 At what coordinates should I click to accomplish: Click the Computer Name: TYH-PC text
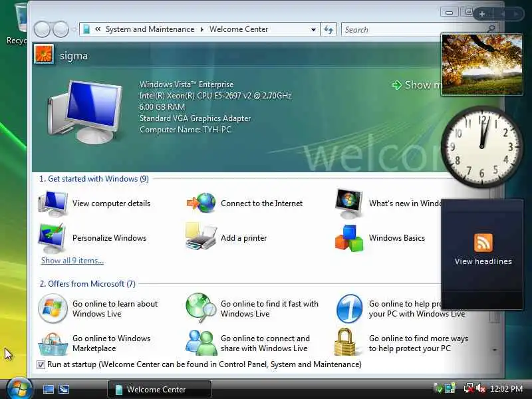pos(186,130)
